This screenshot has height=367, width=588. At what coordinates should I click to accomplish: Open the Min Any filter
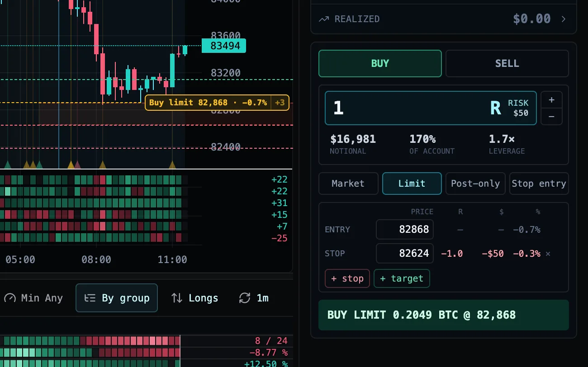(34, 298)
